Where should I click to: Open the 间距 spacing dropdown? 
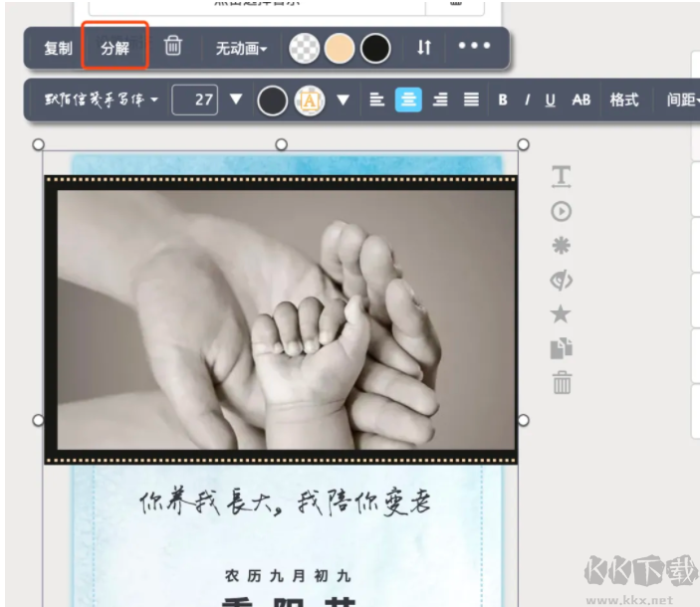tap(683, 100)
